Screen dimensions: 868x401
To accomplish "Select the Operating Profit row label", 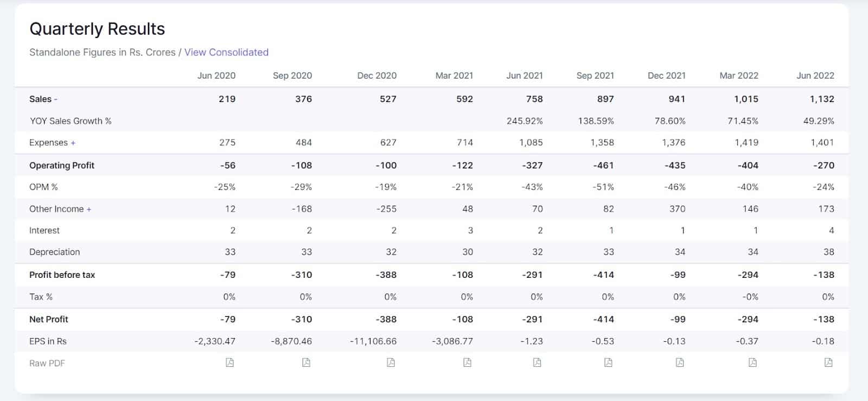I will 62,166.
